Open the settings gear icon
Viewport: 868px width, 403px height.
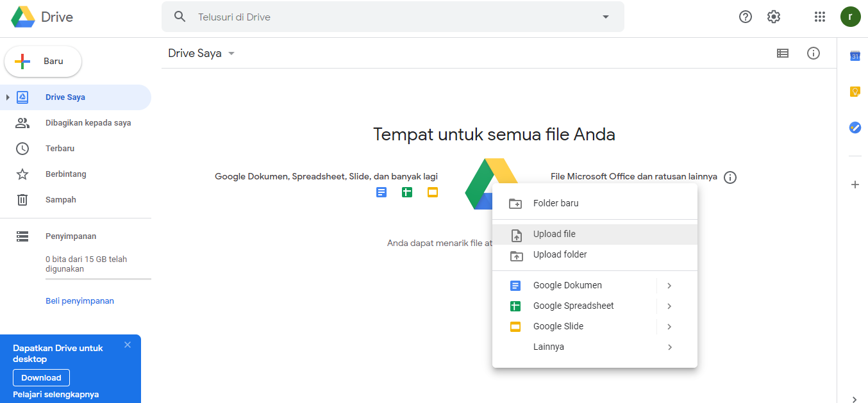tap(774, 17)
